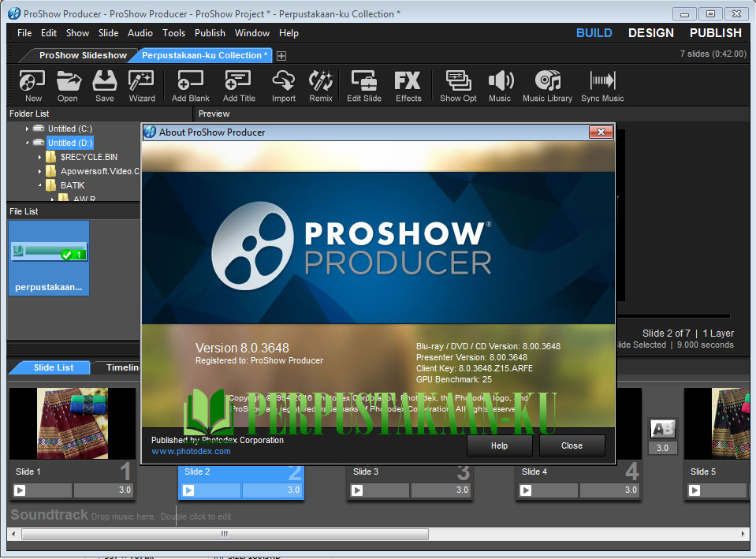
Task: Open the Edit Slide tool
Action: click(364, 86)
